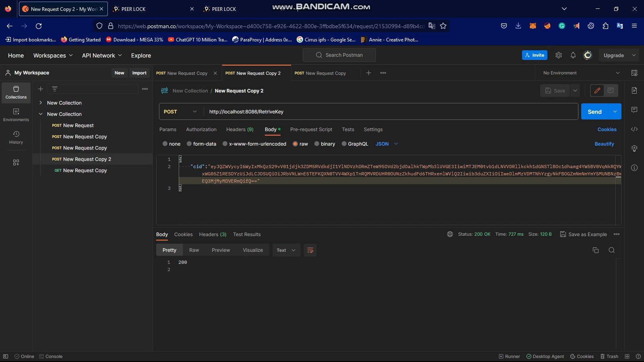This screenshot has height=362, width=644.
Task: Click Import button in workspace
Action: click(x=139, y=73)
